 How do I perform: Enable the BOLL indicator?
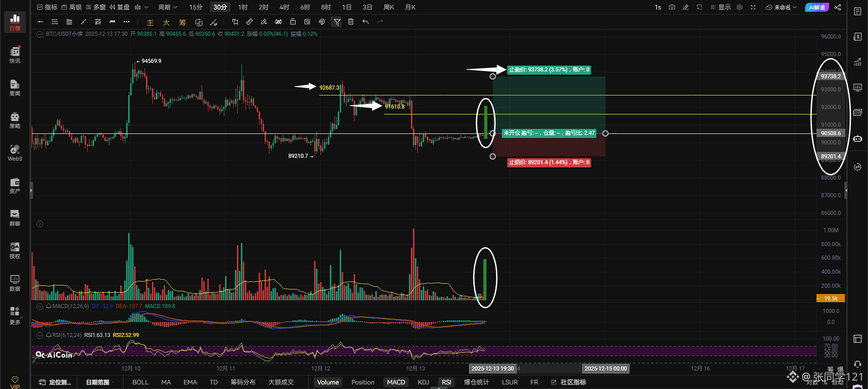point(140,382)
